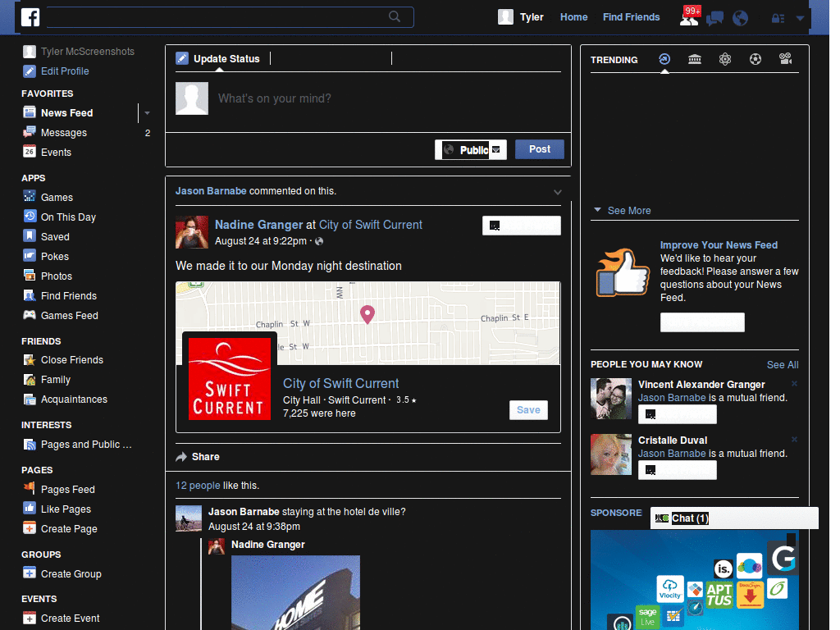Open the messages icon in top bar
This screenshot has height=630, width=840.
(714, 18)
